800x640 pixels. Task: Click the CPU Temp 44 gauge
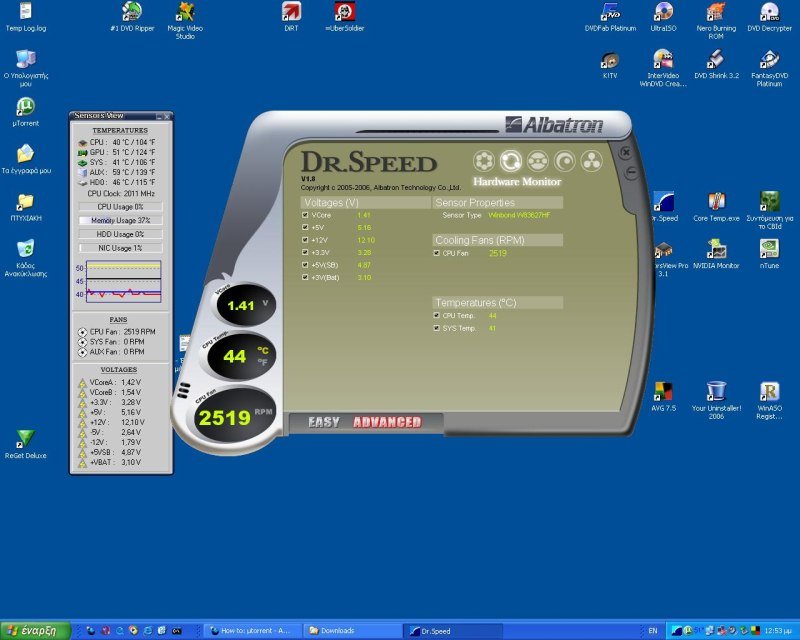tap(241, 356)
